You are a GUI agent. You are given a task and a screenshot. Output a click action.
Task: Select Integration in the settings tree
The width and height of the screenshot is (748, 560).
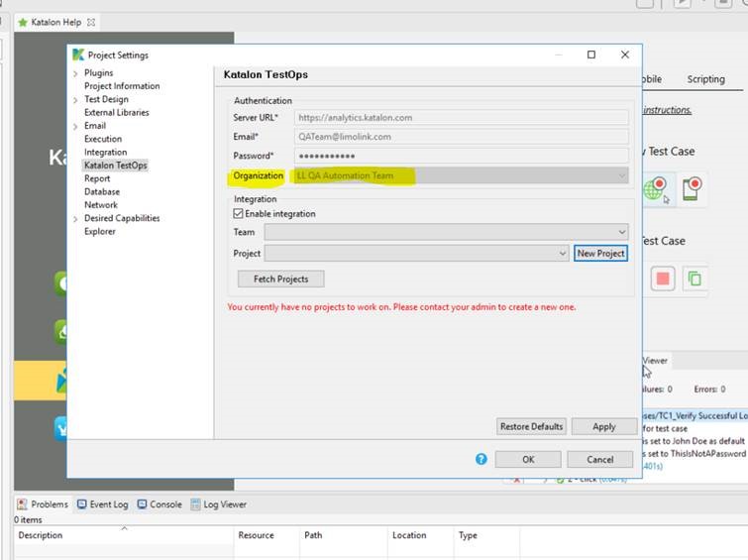tap(105, 153)
